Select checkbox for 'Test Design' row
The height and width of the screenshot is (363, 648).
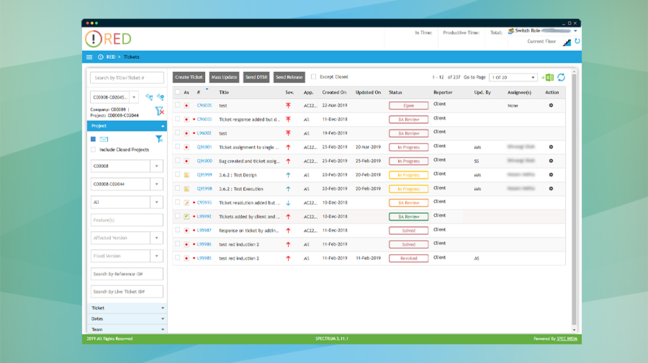point(178,174)
